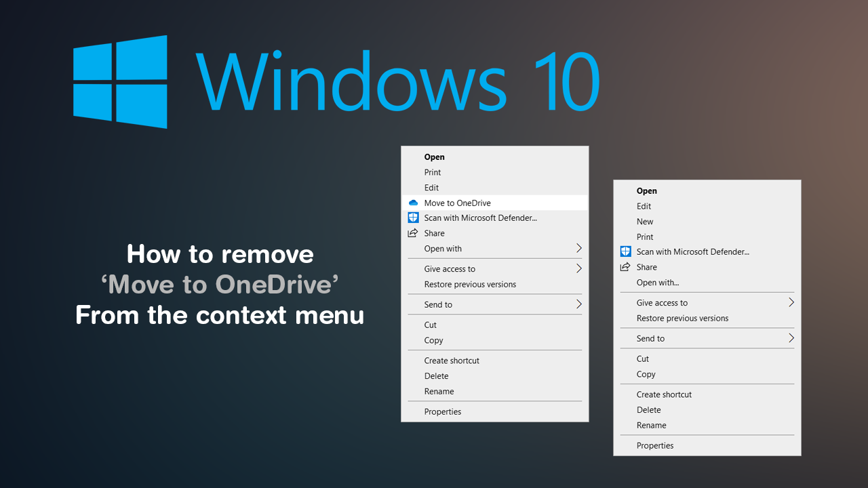Expand 'Send to' arrow in right menu
This screenshot has width=868, height=488.
[x=791, y=338]
